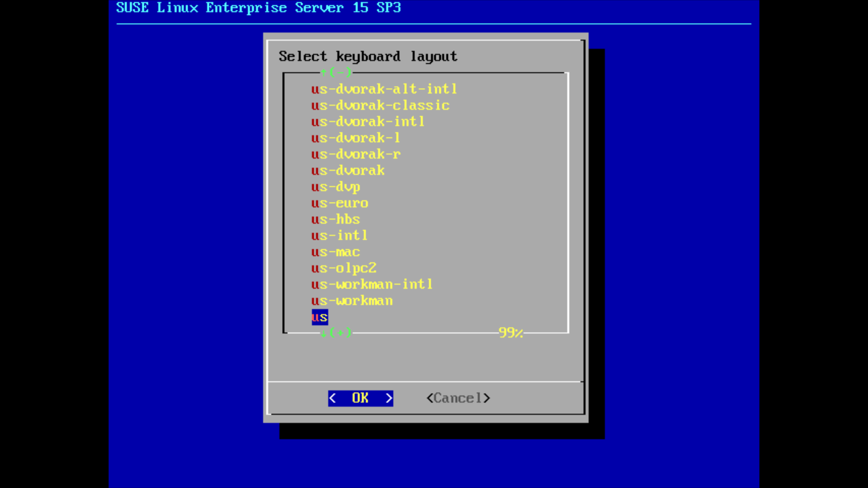Pick us-workman-intl keyboard layout
868x488 pixels.
click(372, 284)
